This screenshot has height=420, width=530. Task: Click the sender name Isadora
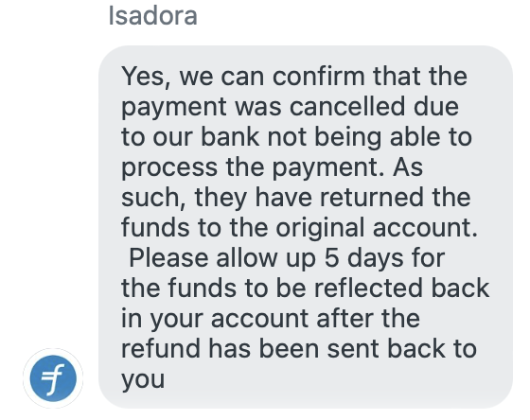(152, 16)
